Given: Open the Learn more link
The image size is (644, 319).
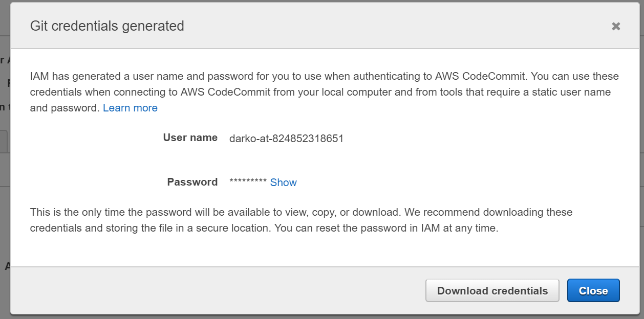Looking at the screenshot, I should point(130,108).
